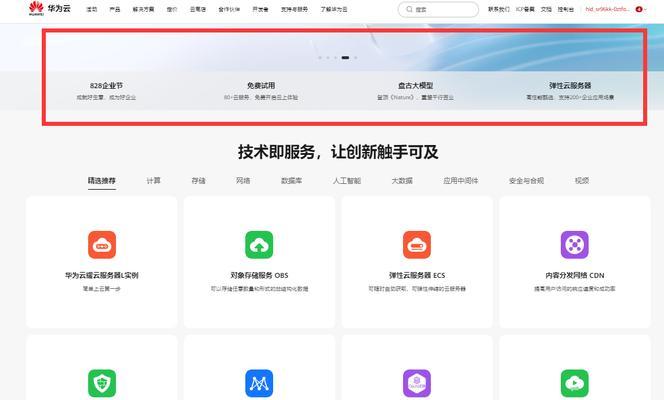Switch to the last banner carousel dot
The height and width of the screenshot is (400, 664).
click(356, 58)
